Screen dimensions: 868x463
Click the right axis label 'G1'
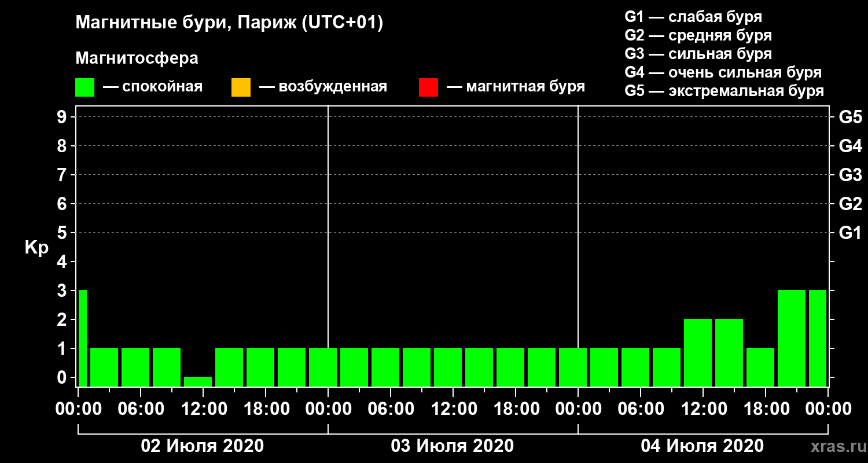point(851,233)
